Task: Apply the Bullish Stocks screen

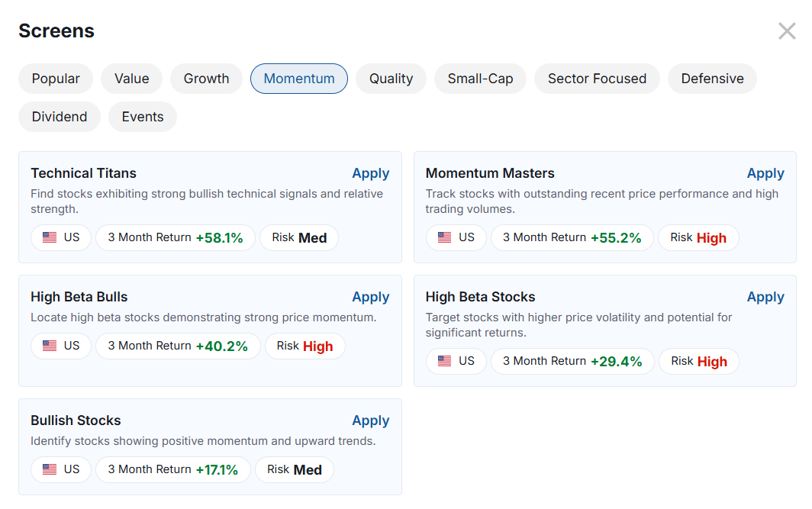Action: coord(371,420)
